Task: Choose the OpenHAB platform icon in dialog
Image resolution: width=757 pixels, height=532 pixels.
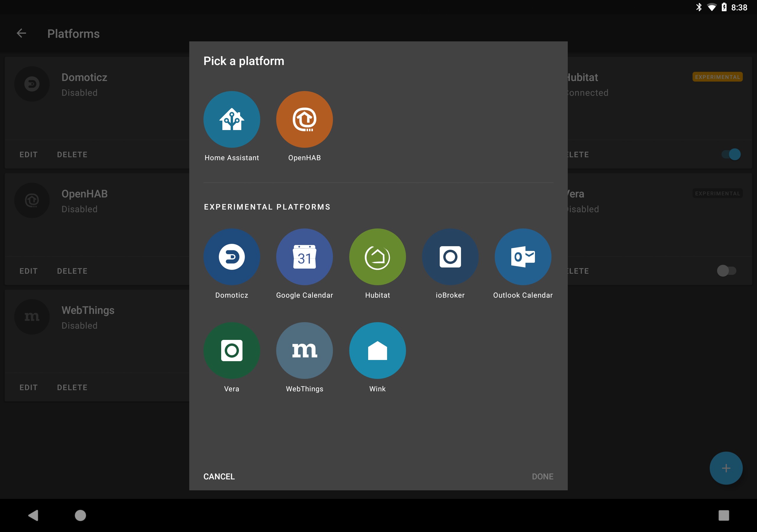Action: [x=304, y=119]
